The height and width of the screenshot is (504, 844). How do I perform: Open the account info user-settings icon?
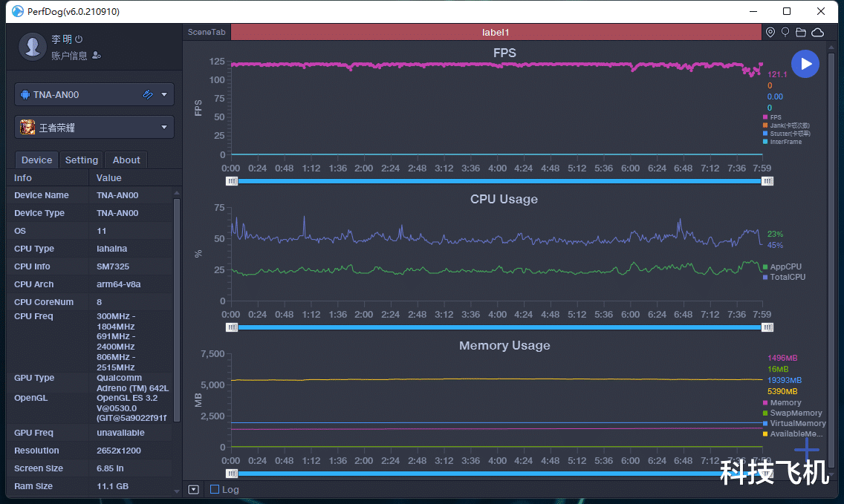pos(97,56)
